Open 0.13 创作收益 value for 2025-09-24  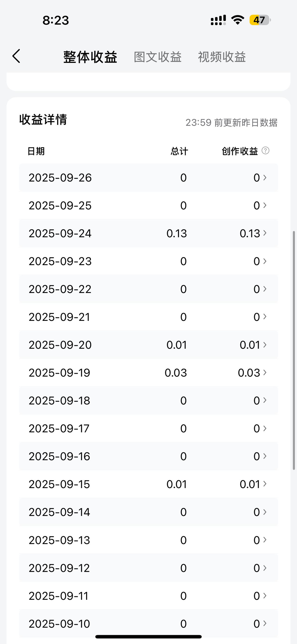tap(250, 234)
